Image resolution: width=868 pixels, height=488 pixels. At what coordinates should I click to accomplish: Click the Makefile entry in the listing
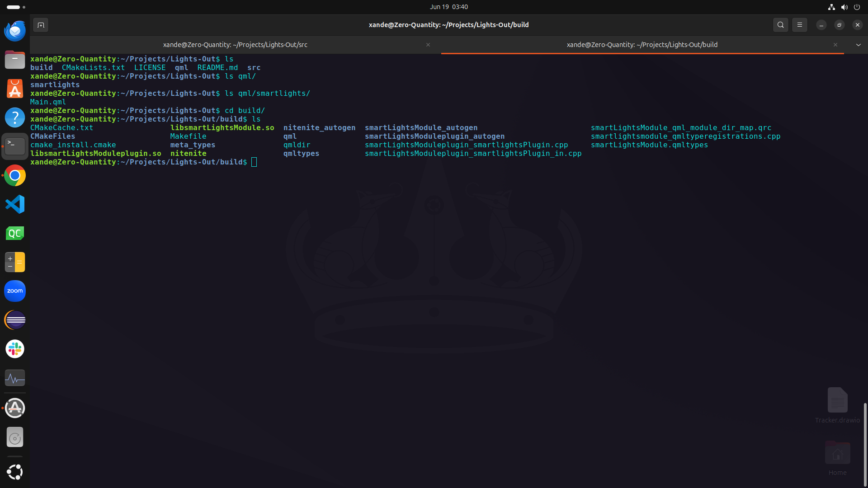click(x=189, y=136)
